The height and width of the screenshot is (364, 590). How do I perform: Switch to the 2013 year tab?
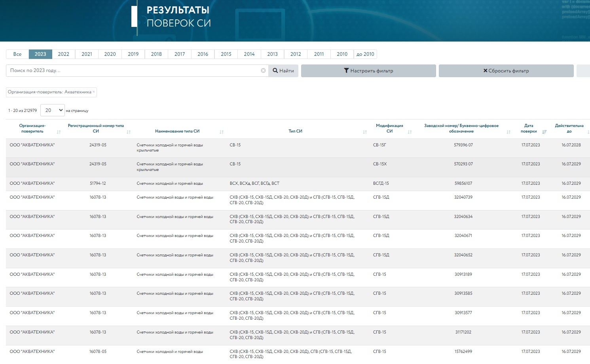point(273,54)
